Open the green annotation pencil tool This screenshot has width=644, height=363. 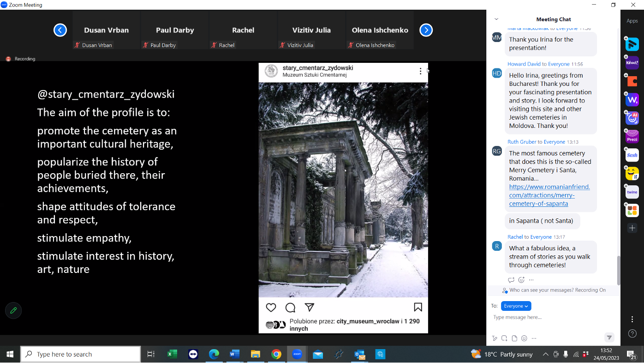pyautogui.click(x=13, y=310)
